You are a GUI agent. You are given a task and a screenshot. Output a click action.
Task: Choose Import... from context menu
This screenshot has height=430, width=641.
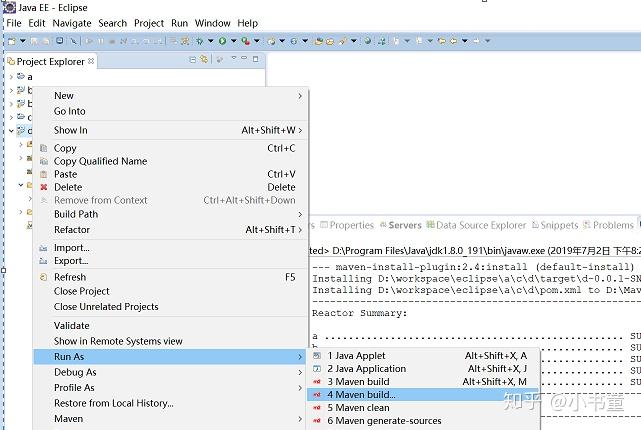(171, 248)
